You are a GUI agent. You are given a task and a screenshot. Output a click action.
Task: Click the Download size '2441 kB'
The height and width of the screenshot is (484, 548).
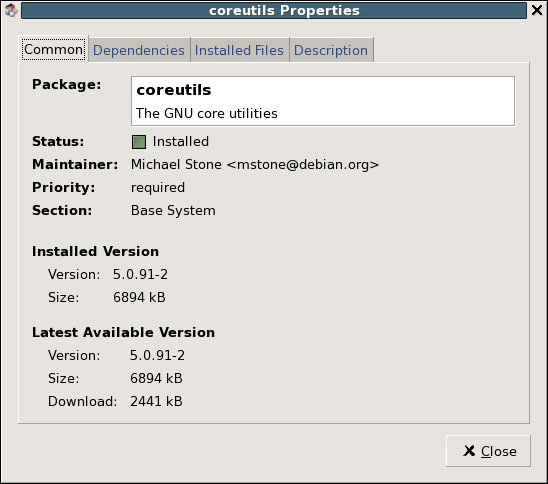156,402
